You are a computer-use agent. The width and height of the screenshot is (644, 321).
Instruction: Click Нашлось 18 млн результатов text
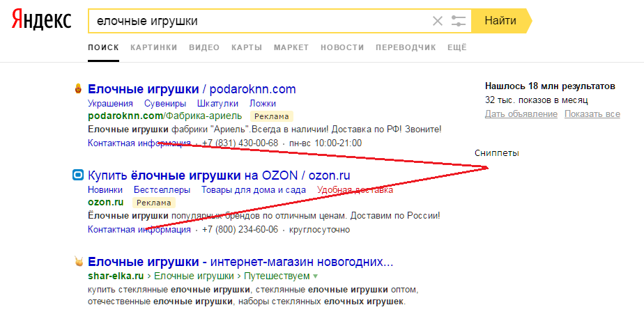pos(550,86)
